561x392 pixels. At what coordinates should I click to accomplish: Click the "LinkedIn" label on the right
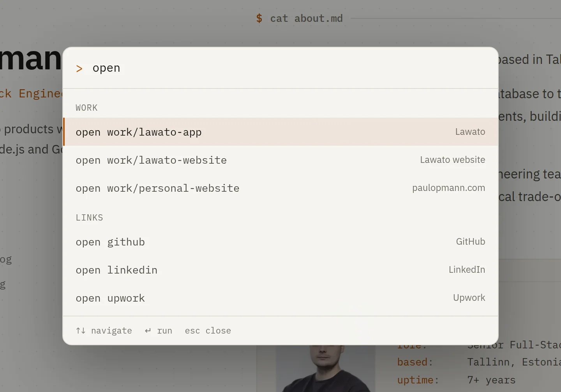pyautogui.click(x=467, y=270)
